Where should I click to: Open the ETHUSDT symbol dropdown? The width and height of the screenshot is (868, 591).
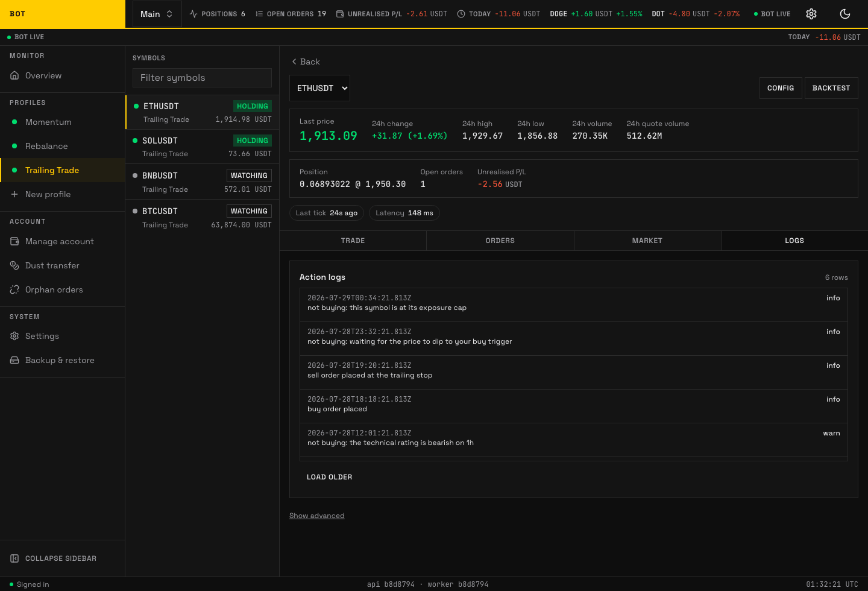319,88
